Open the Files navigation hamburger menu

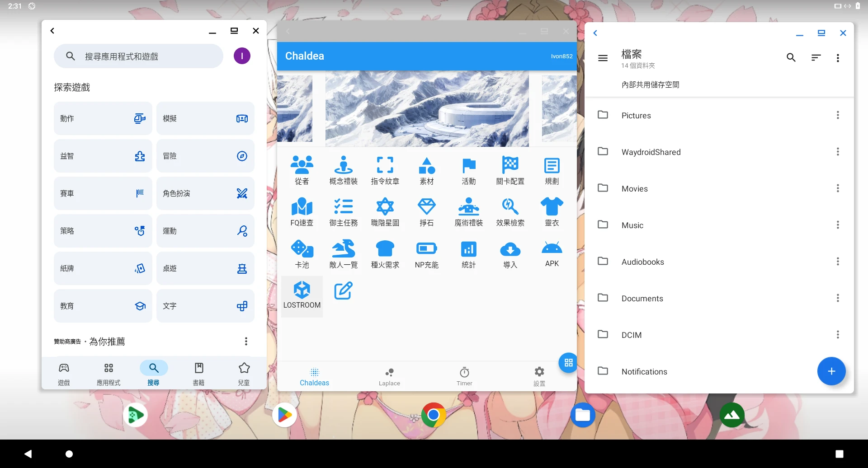603,58
